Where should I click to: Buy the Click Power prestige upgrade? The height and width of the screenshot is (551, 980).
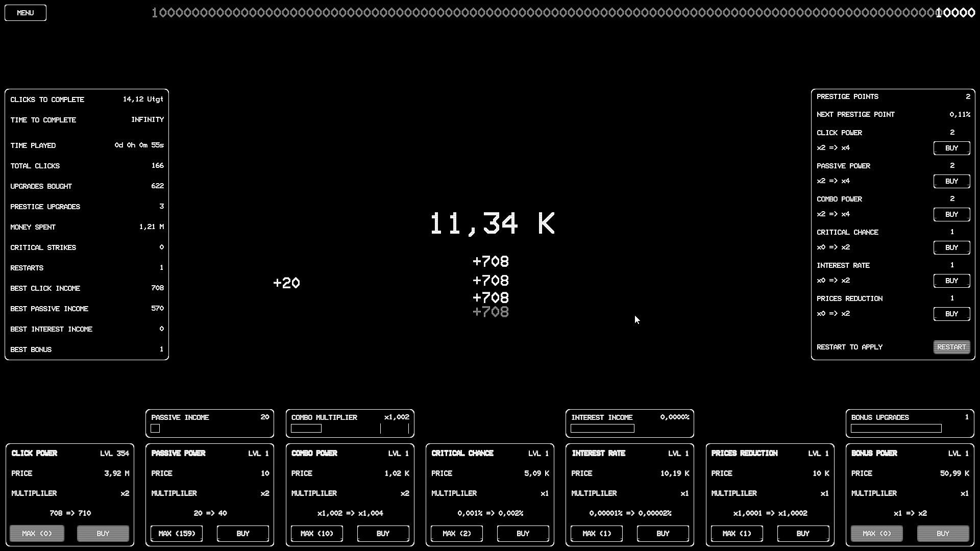(951, 148)
